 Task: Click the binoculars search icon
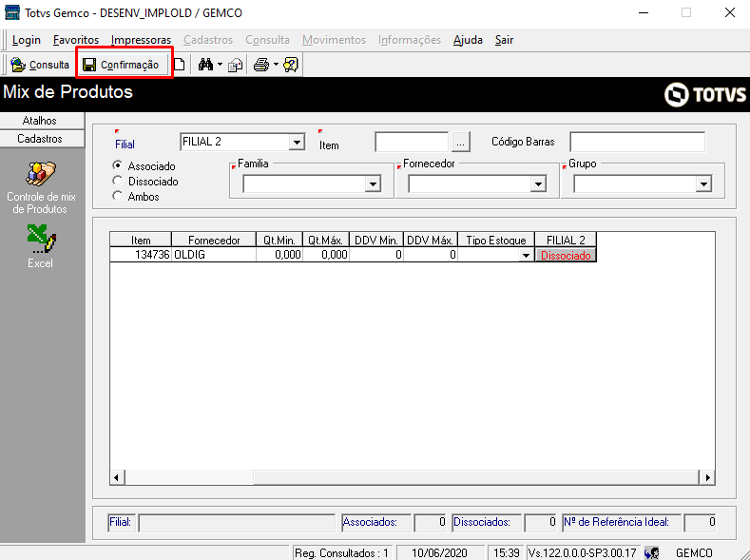205,65
